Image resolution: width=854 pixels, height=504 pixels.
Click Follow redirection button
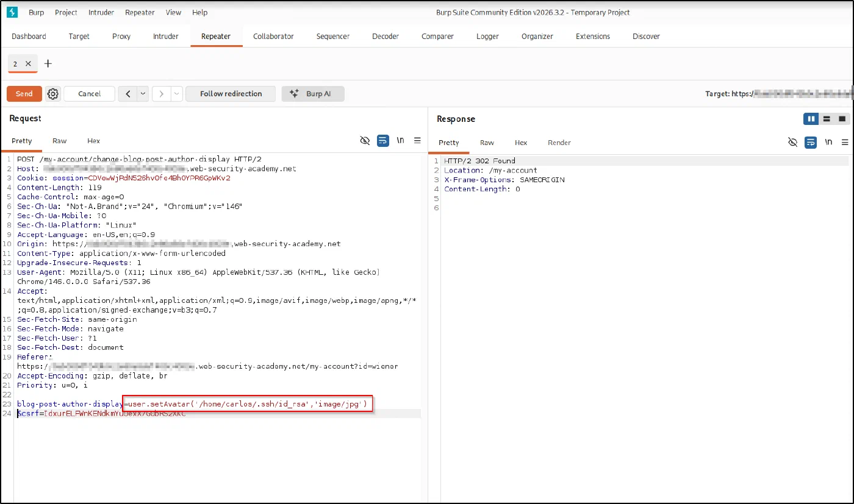click(x=231, y=94)
